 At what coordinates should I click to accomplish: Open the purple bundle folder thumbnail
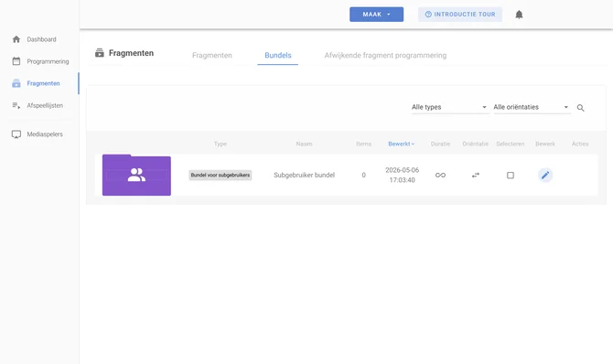(x=136, y=176)
